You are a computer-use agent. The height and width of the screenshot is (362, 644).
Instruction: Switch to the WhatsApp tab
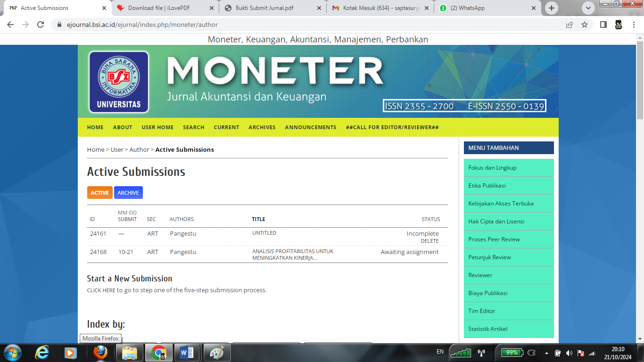488,8
